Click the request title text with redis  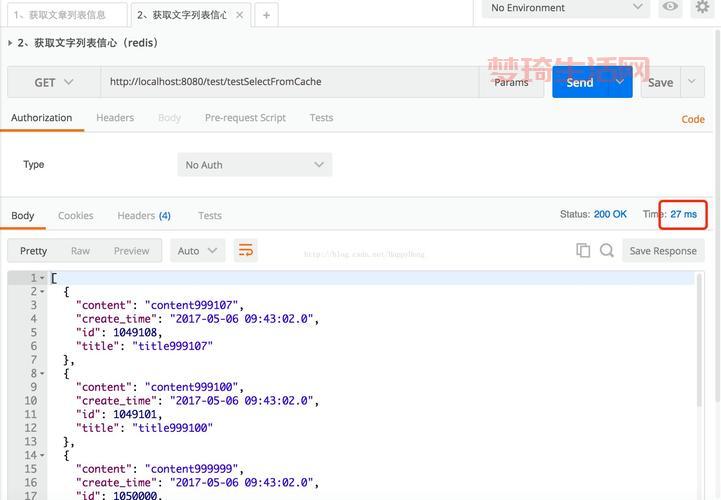pos(88,43)
